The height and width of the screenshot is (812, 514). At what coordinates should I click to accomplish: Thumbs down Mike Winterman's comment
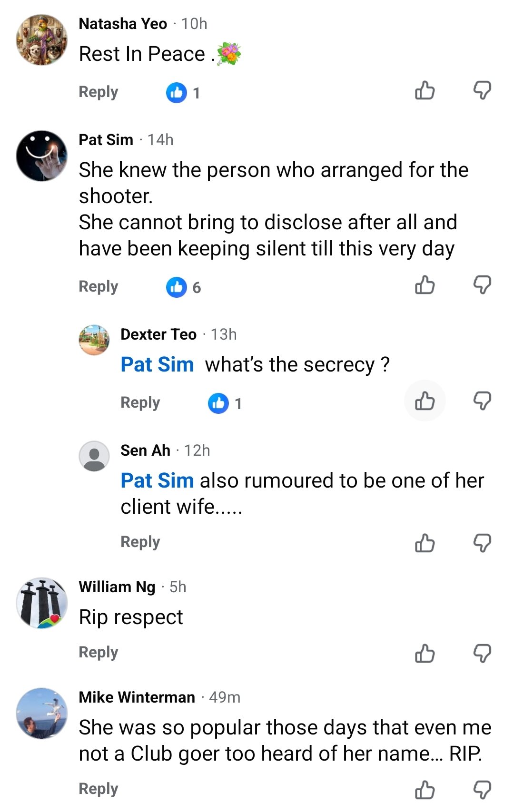(x=482, y=790)
